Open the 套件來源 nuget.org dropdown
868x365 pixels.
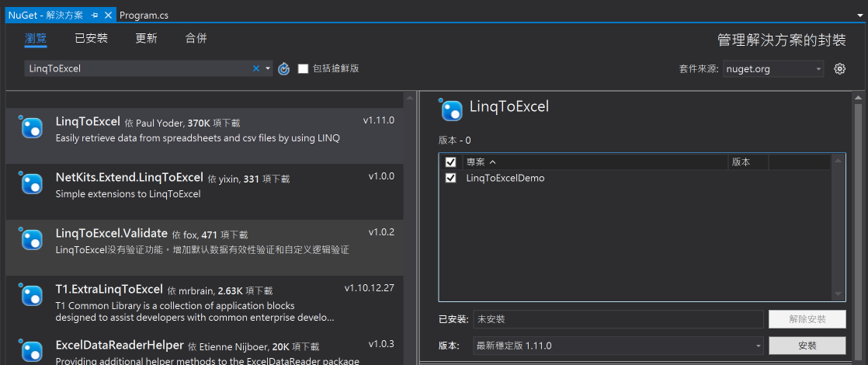773,68
